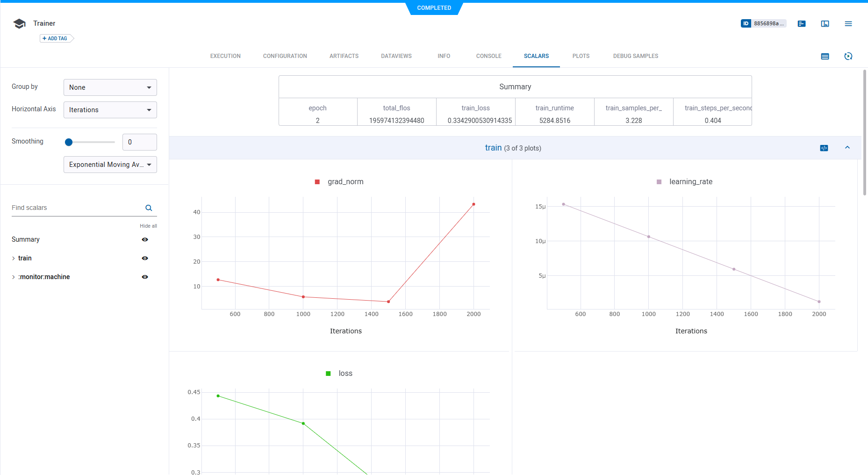Viewport: 868px width, 475px height.
Task: Toggle visibility of :monitor:machine group
Action: tap(145, 277)
